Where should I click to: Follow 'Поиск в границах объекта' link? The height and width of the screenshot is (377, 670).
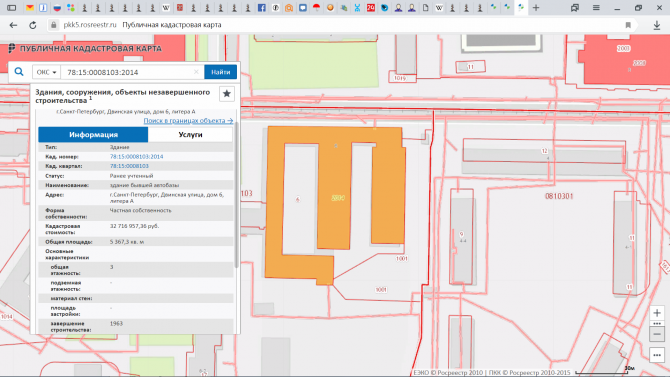(x=188, y=121)
